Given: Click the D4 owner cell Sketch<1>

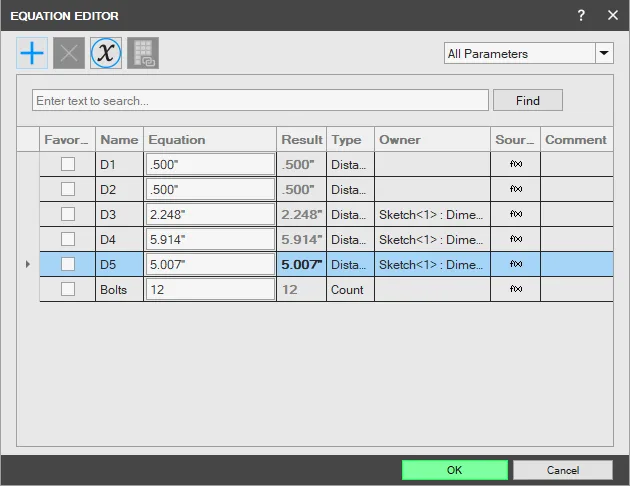Looking at the screenshot, I should pos(432,239).
